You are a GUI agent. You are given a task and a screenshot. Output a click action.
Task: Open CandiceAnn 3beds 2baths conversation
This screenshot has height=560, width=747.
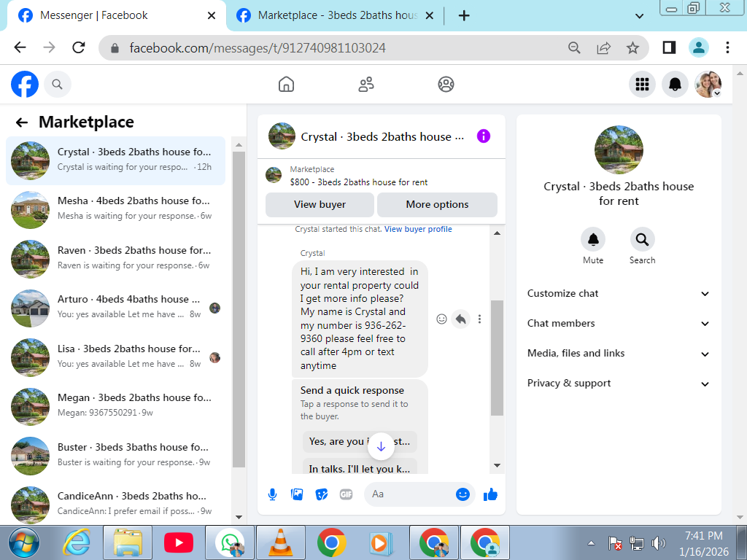point(116,505)
